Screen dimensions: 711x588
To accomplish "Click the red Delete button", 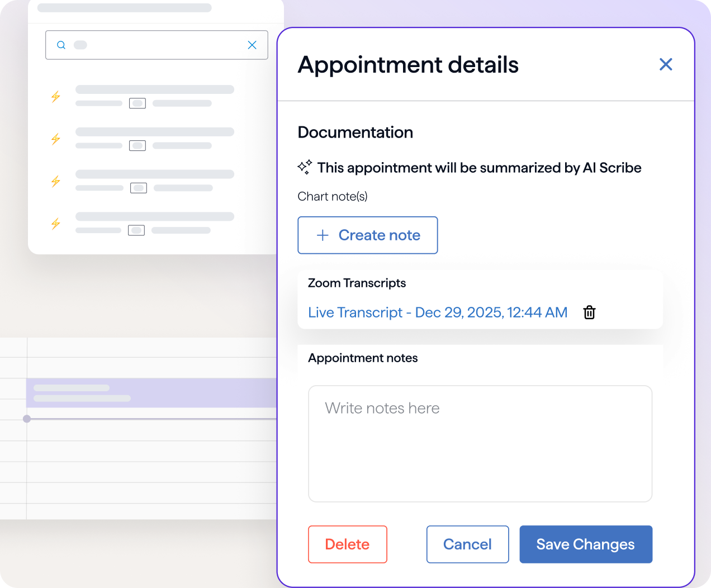I will pyautogui.click(x=348, y=544).
